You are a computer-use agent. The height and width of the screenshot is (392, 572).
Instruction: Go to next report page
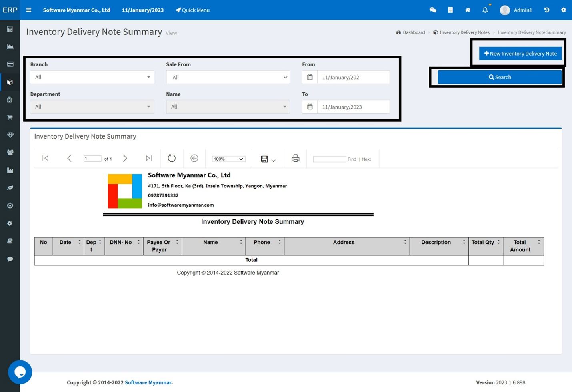click(125, 158)
